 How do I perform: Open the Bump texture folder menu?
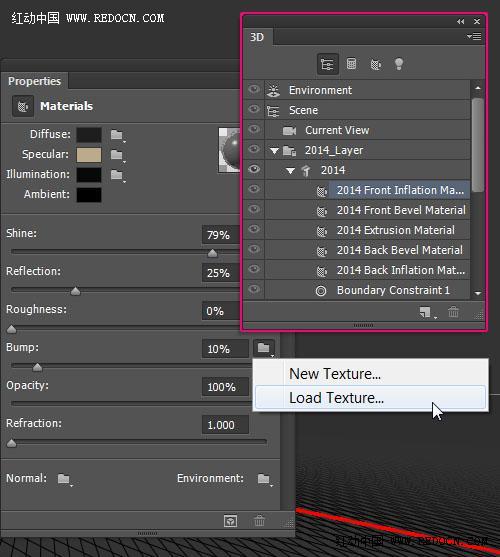[x=264, y=348]
